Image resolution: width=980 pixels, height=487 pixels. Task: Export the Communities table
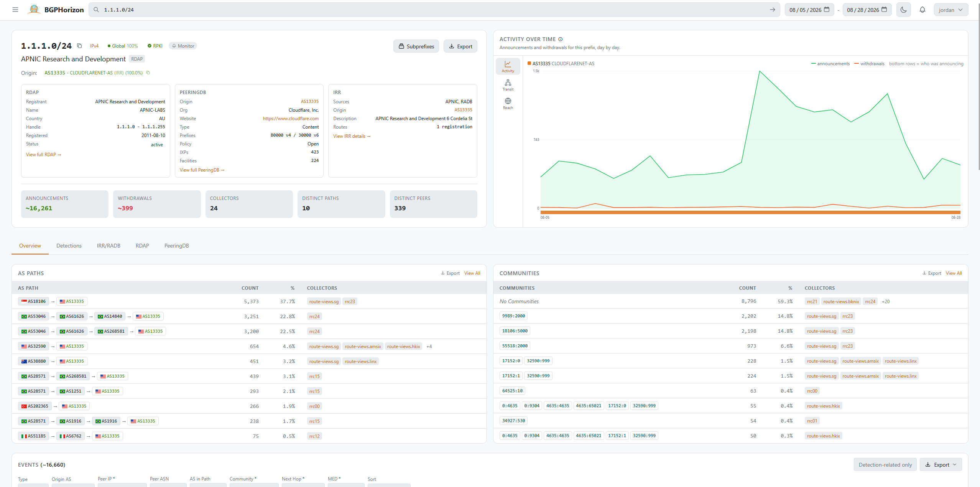pyautogui.click(x=932, y=273)
